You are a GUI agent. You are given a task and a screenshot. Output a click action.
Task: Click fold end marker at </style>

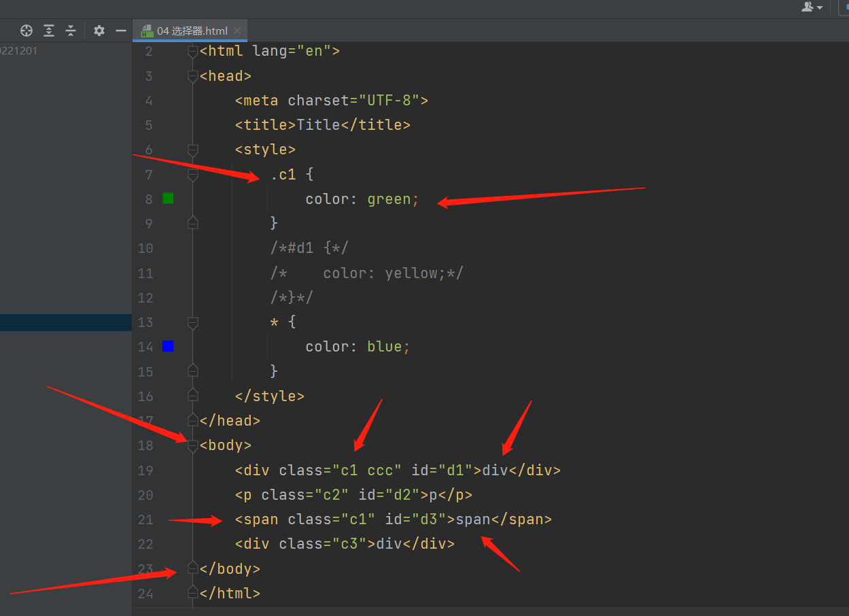(x=193, y=394)
